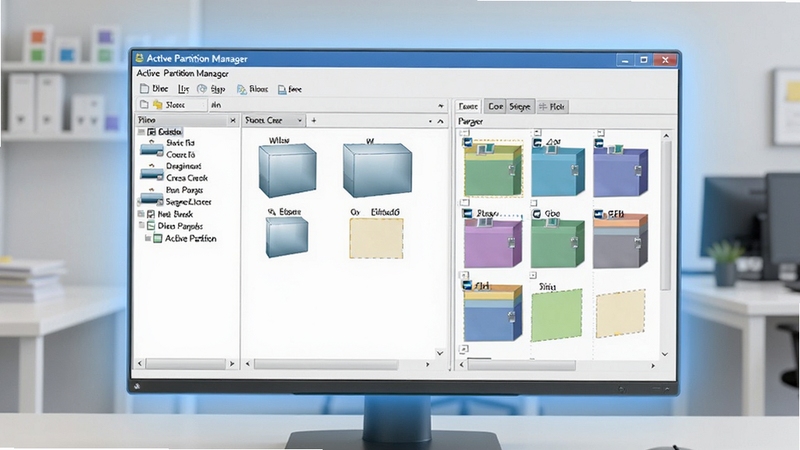The height and width of the screenshot is (450, 800).
Task: Click the left panel horizontal scrollbar's left arrow
Action: (140, 364)
